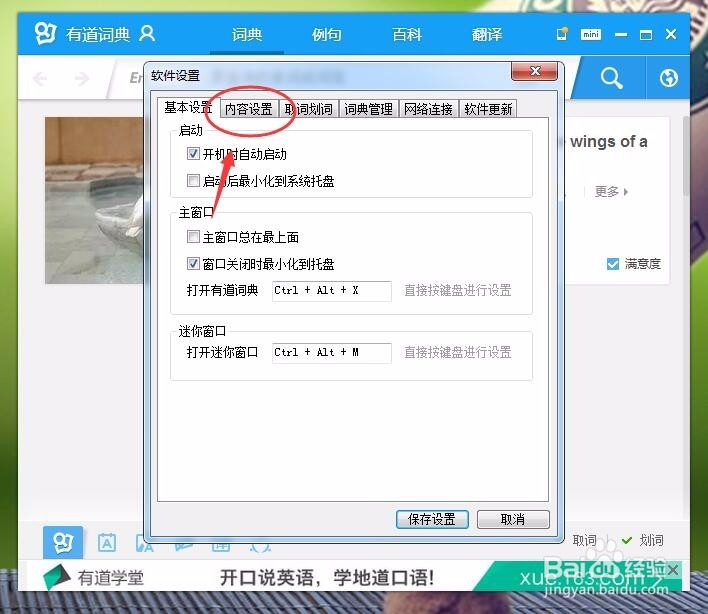Click the search magnifier icon
708x614 pixels.
click(x=611, y=78)
